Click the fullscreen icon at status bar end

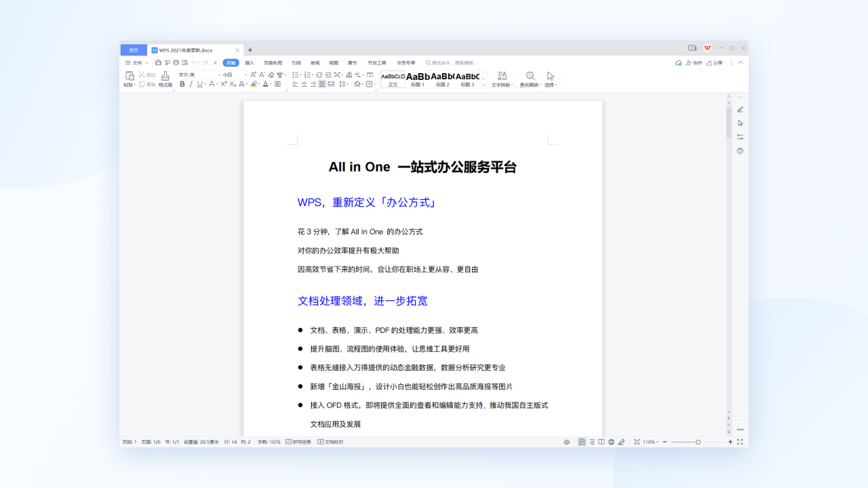tap(740, 442)
